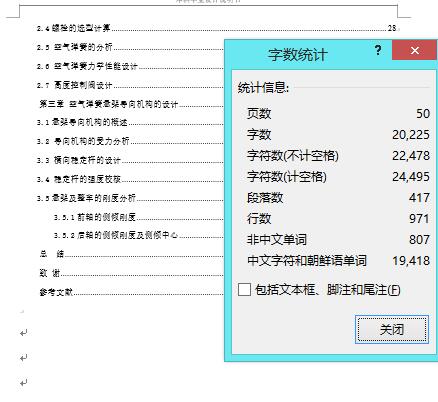The image size is (438, 402).
Task: Click the 段落数 value 417
Action: (x=419, y=198)
